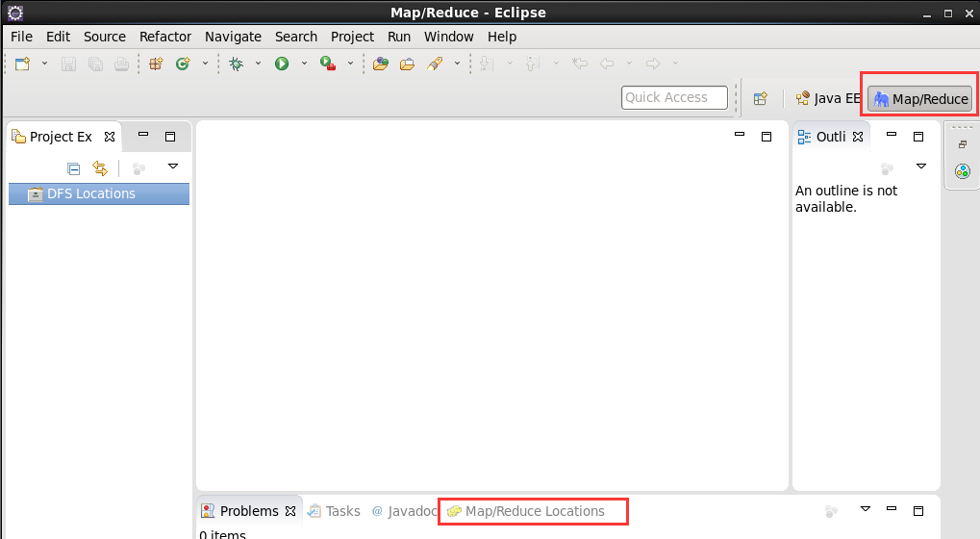Click the Save All icon

tap(95, 64)
